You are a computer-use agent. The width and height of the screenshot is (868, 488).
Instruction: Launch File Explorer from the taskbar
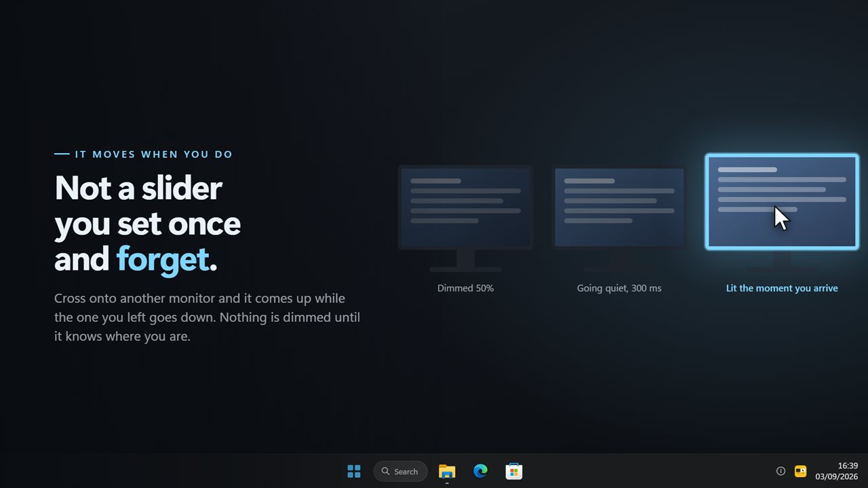(x=447, y=471)
